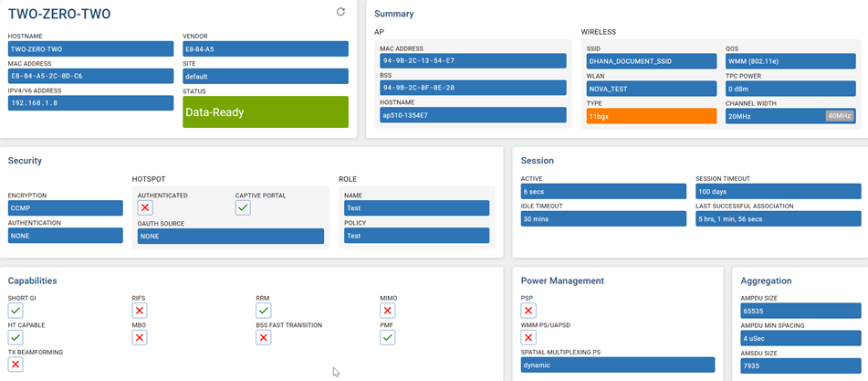The height and width of the screenshot is (381, 868).
Task: Click the BSS Fast Transition status box
Action: coord(264,338)
